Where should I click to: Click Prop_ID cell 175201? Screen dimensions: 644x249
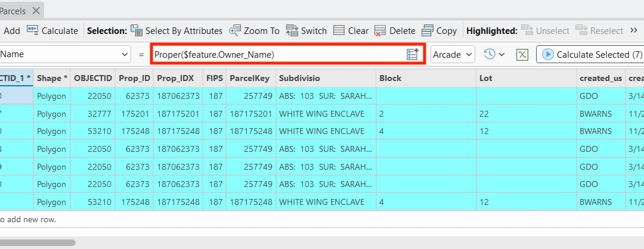(x=134, y=114)
